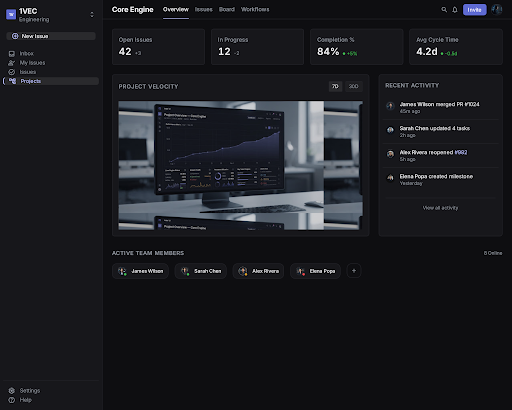
Task: Select Projects in the sidebar
Action: click(51, 81)
